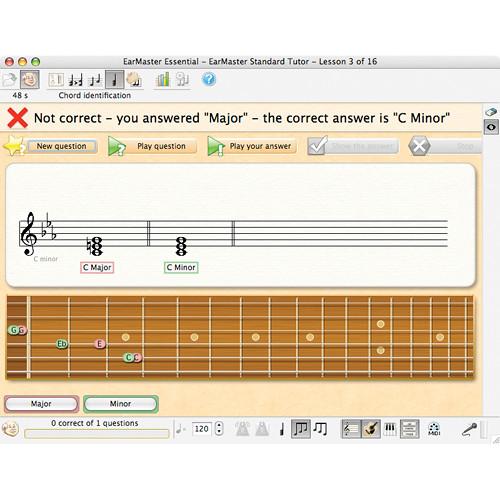Toggle the answer buttons panel icon

410,429
